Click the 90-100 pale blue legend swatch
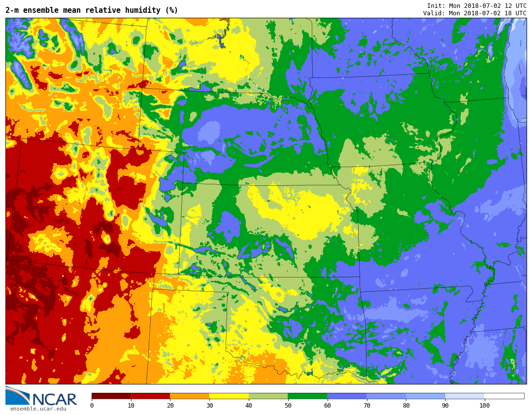Viewport: 532px width, 415px height. tap(465, 396)
